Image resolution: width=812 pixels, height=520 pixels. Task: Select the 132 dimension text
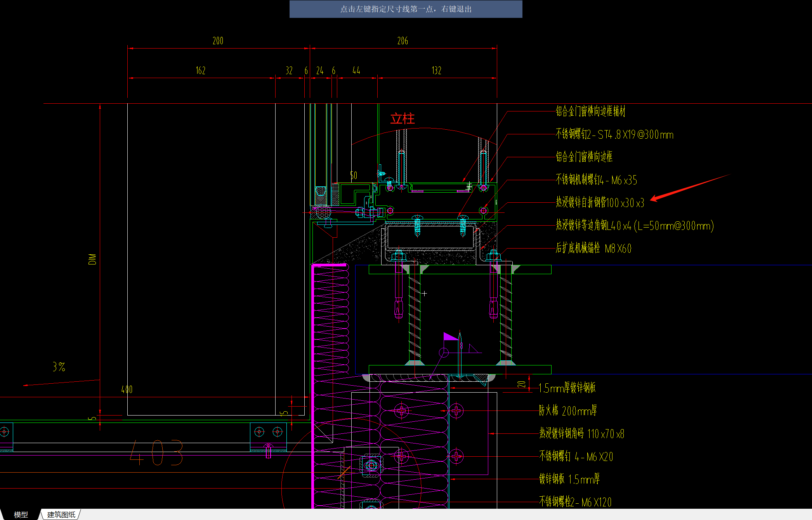tap(436, 71)
